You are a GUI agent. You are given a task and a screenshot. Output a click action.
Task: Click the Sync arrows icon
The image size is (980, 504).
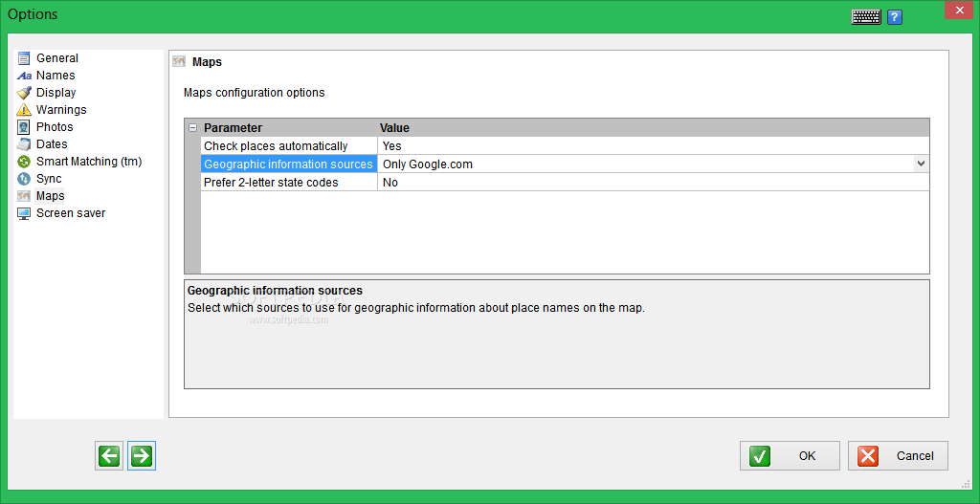pos(24,179)
